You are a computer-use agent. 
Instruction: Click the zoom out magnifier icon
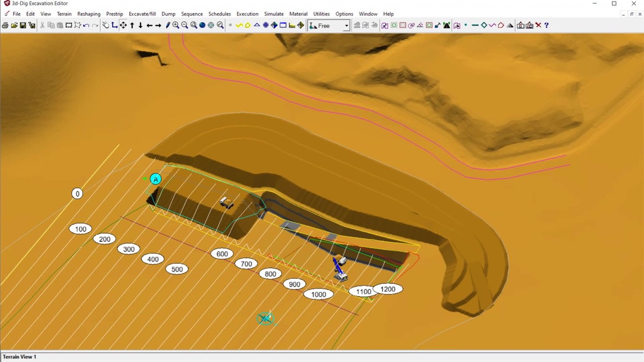185,25
